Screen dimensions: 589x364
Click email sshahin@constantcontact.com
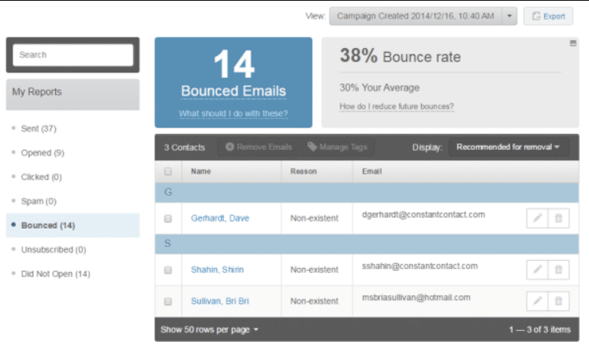(x=419, y=266)
